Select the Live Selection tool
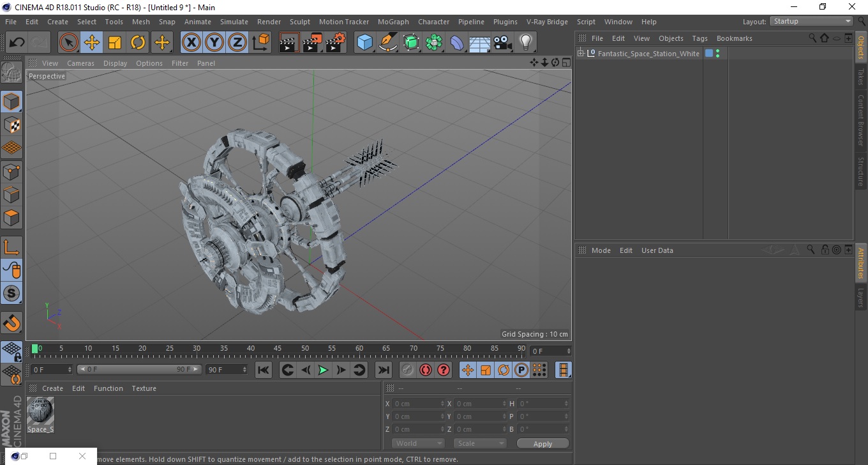The image size is (868, 465). [69, 43]
